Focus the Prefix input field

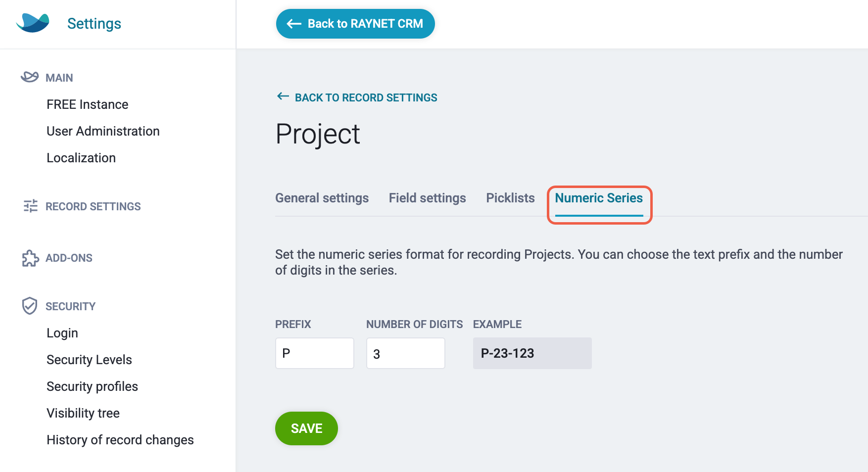(315, 353)
